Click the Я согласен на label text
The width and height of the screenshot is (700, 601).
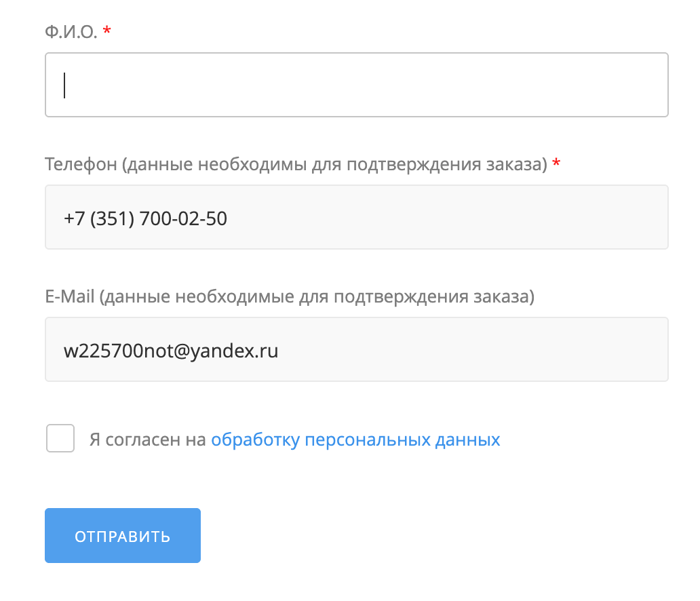pyautogui.click(x=147, y=440)
